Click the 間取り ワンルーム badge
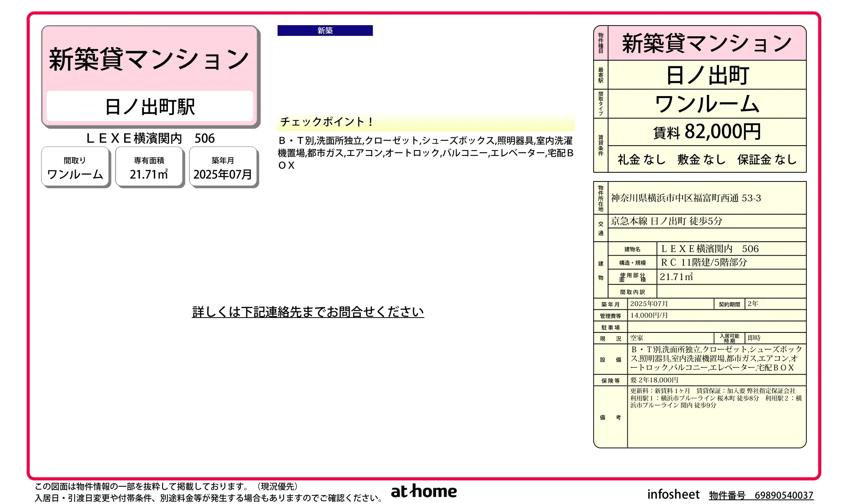Image resolution: width=848 pixels, height=504 pixels. click(x=75, y=167)
